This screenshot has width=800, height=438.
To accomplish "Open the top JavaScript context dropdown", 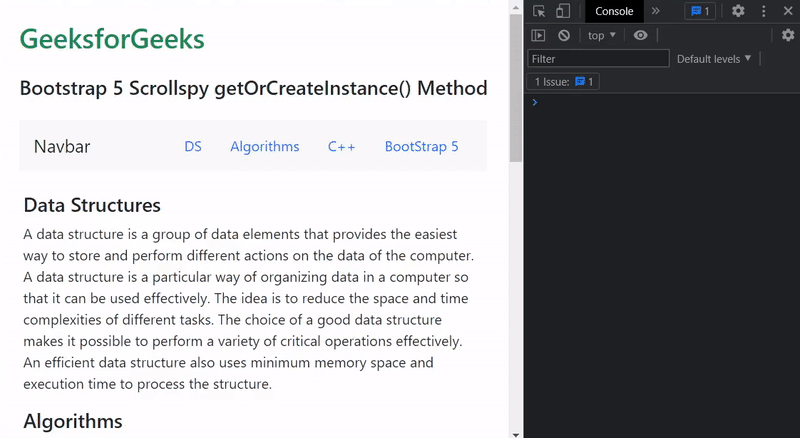I will (602, 35).
